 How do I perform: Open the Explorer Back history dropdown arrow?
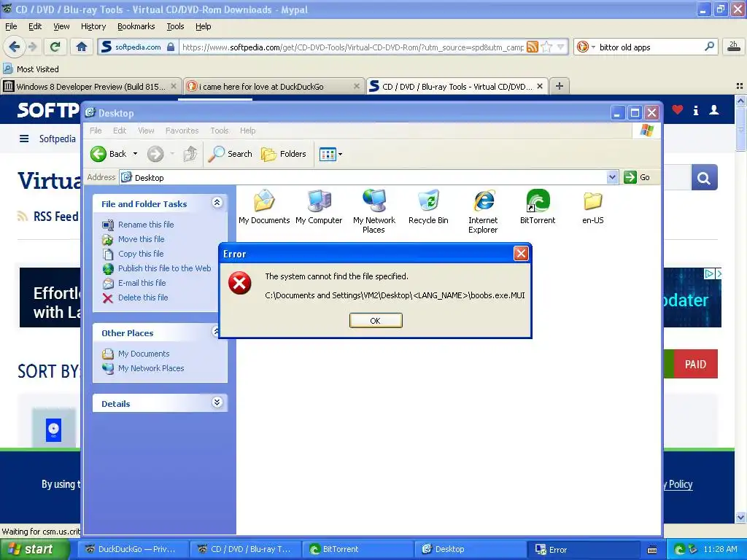135,154
